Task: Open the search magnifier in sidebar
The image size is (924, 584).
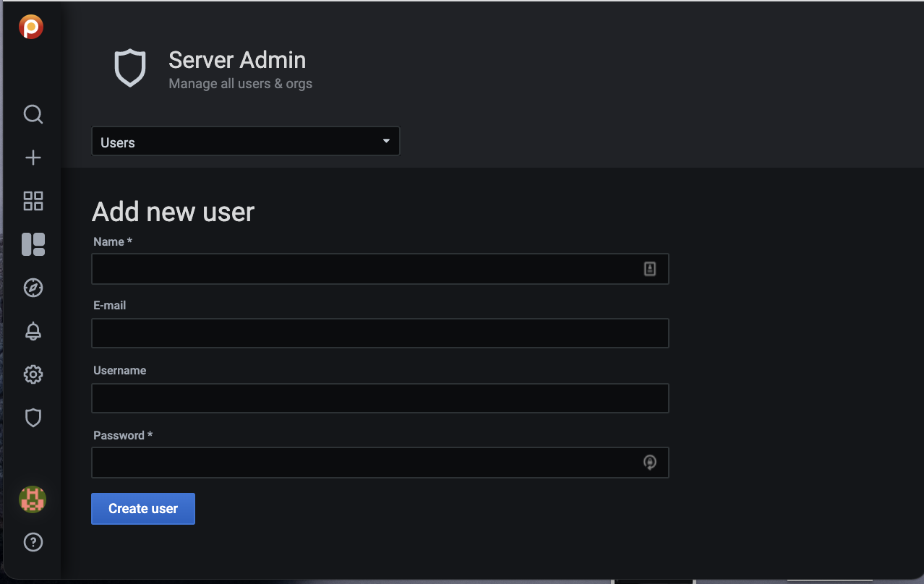Action: click(33, 114)
